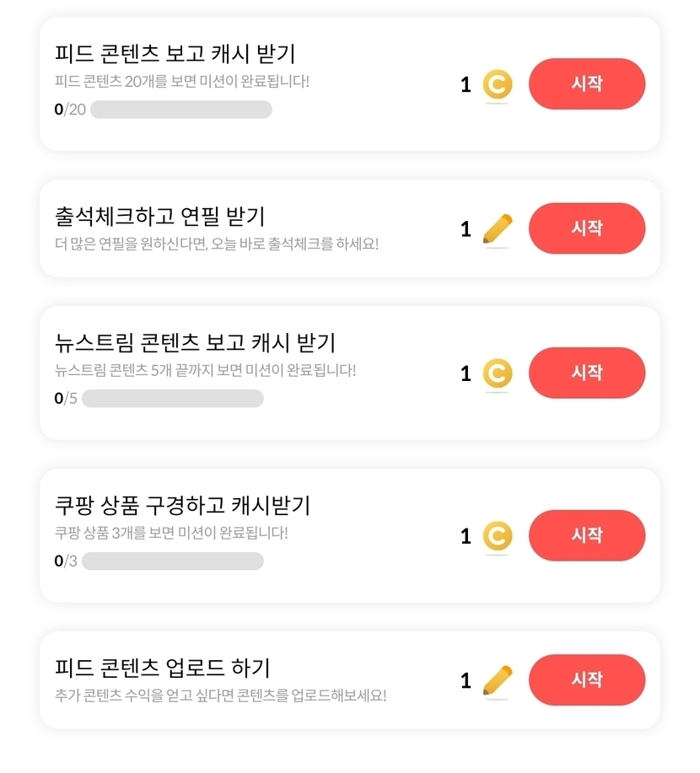700x773 pixels.
Task: Click pencil icon in feed upload mission
Action: point(498,680)
